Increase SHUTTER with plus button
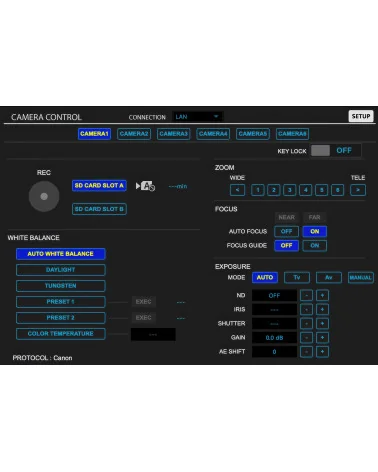The width and height of the screenshot is (378, 472). pyautogui.click(x=322, y=323)
